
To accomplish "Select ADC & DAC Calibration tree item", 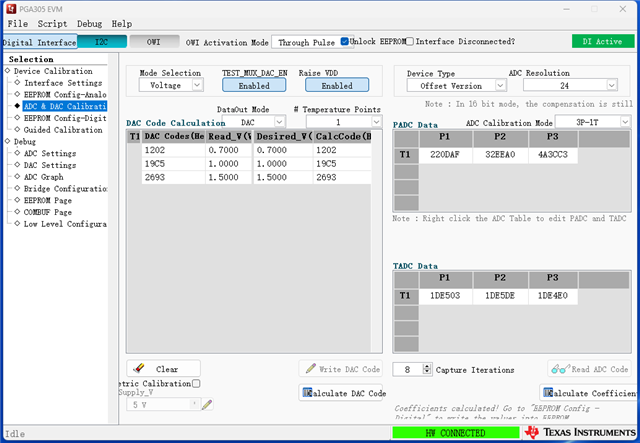I will coord(65,106).
